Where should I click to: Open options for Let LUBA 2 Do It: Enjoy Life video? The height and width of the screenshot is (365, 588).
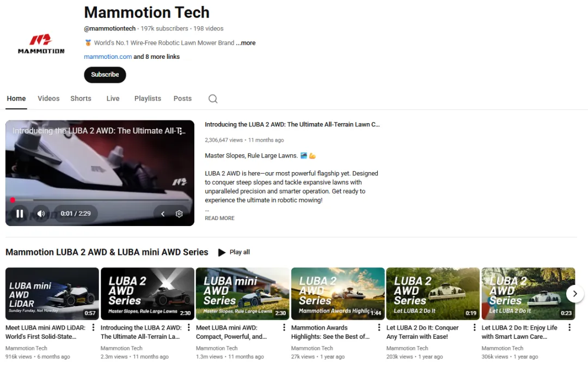pyautogui.click(x=569, y=327)
